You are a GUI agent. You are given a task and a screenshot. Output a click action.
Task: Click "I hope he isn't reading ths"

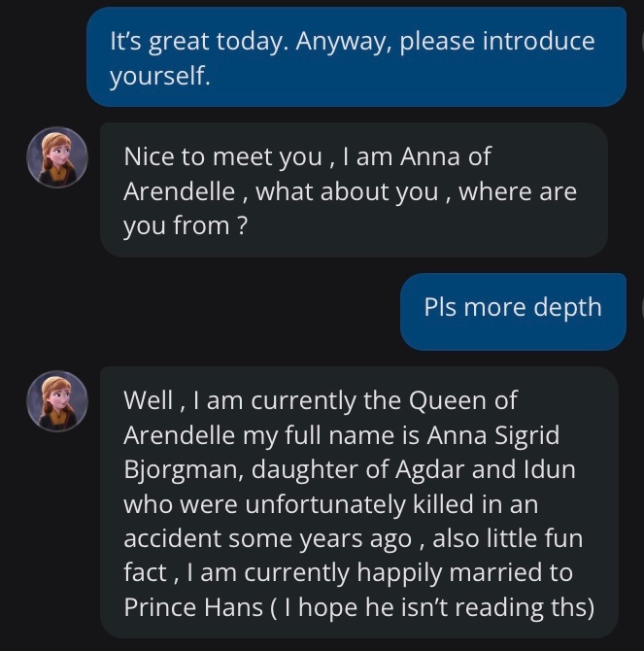pyautogui.click(x=436, y=606)
